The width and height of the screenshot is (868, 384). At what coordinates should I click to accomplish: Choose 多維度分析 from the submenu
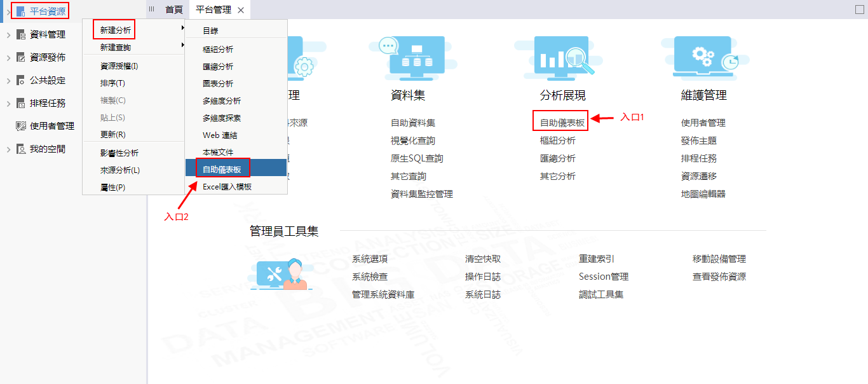click(x=222, y=101)
